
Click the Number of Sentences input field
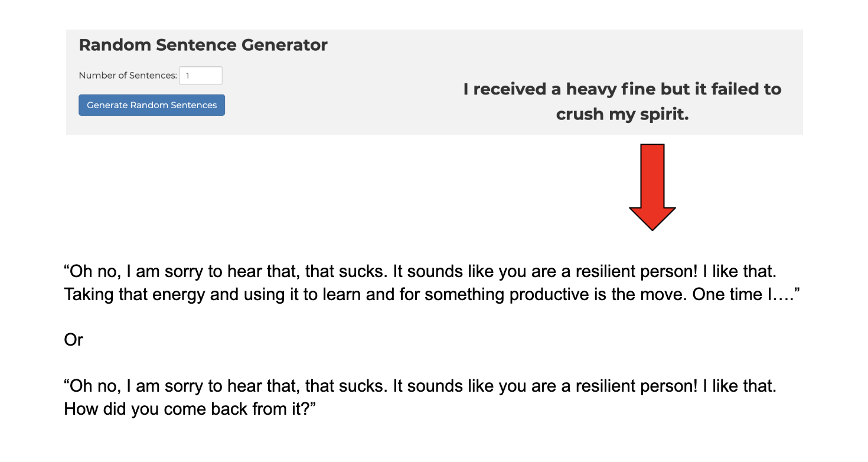coord(201,76)
